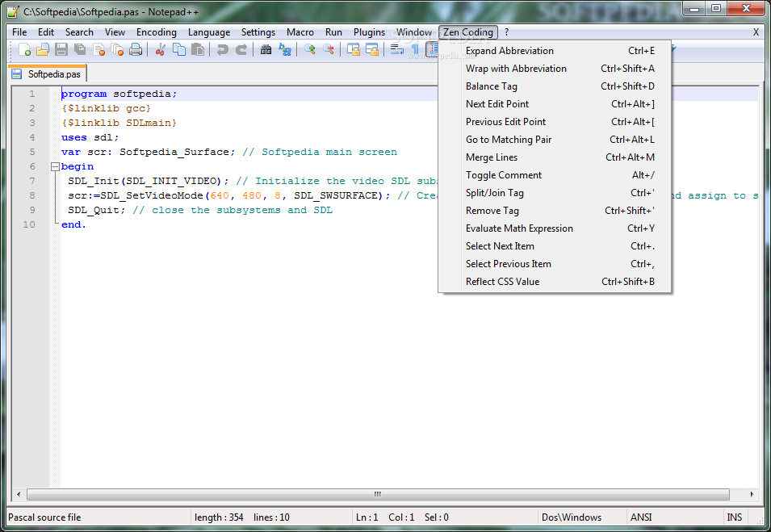Viewport: 771px width, 532px height.
Task: Click the Copy toolbar icon
Action: [179, 50]
